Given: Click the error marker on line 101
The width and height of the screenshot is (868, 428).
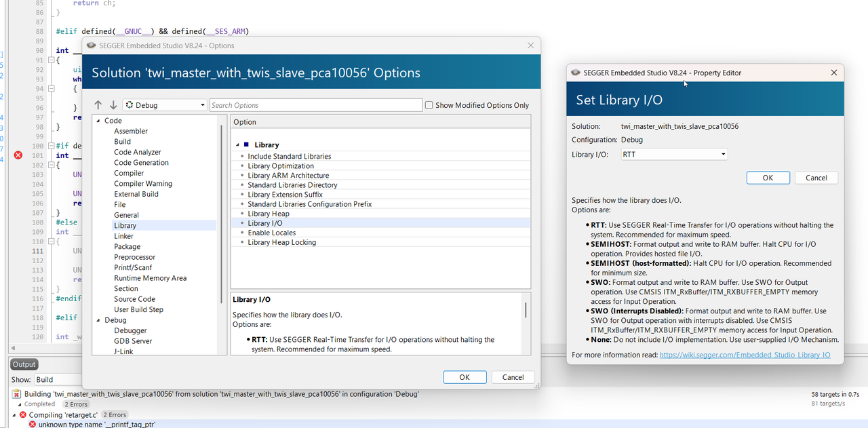Looking at the screenshot, I should (x=18, y=155).
